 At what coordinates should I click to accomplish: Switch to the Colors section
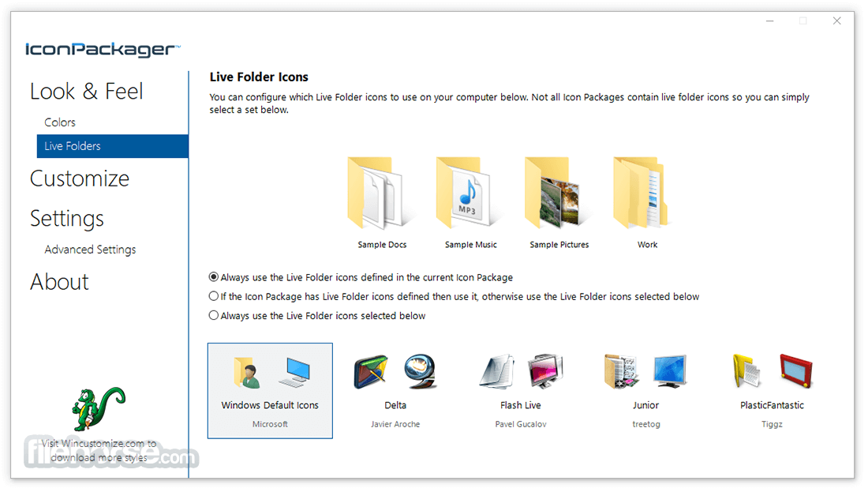[x=59, y=122]
